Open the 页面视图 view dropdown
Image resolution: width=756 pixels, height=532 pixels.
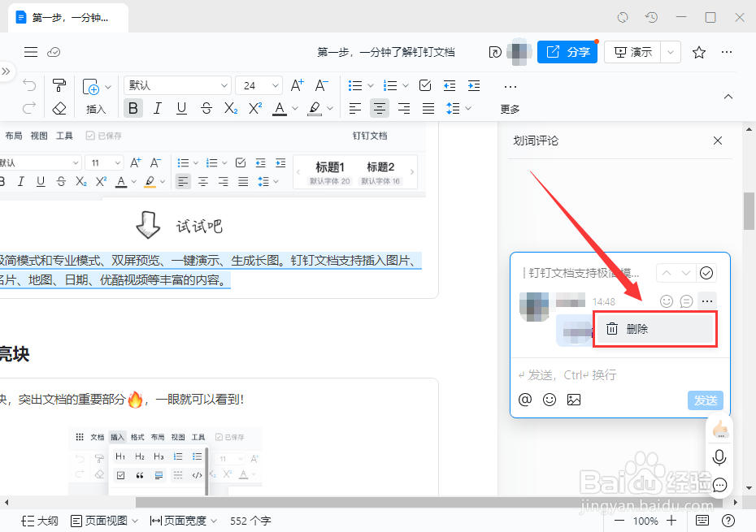tap(104, 521)
